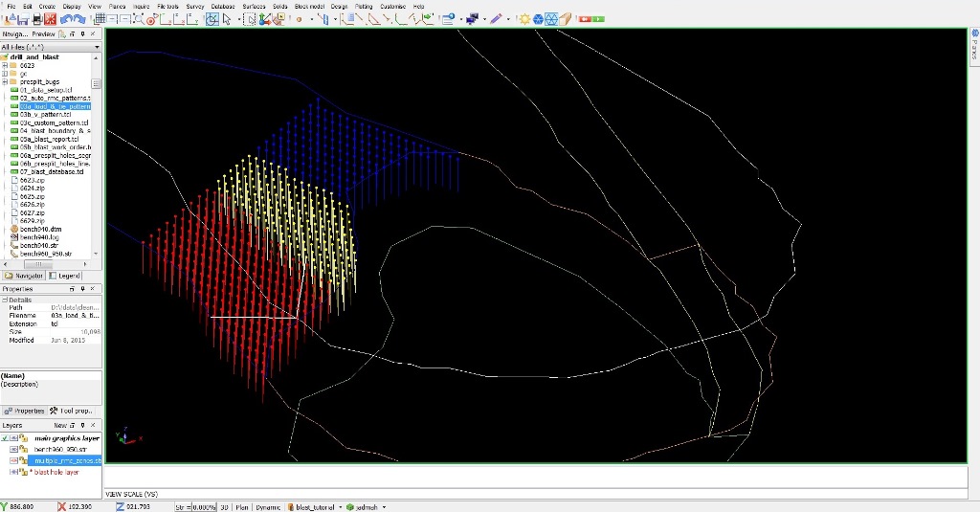The height and width of the screenshot is (512, 980).
Task: Toggle lock icon of main graphics layer
Action: [24, 438]
